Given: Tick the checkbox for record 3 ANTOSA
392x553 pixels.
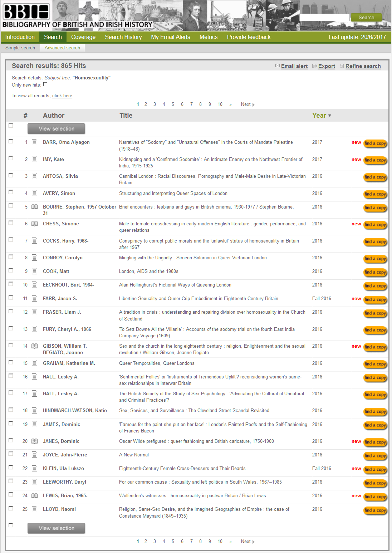Looking at the screenshot, I should (x=11, y=175).
